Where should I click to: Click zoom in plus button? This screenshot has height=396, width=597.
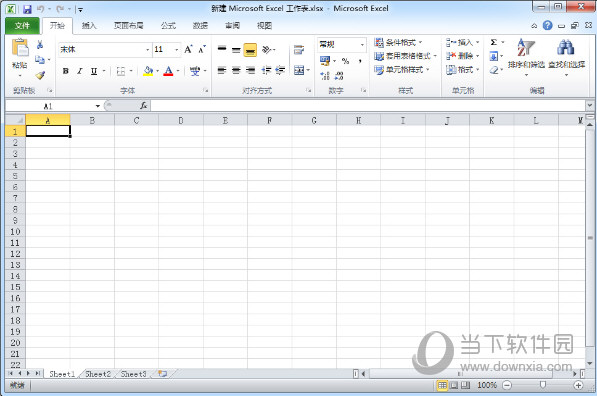coord(578,385)
